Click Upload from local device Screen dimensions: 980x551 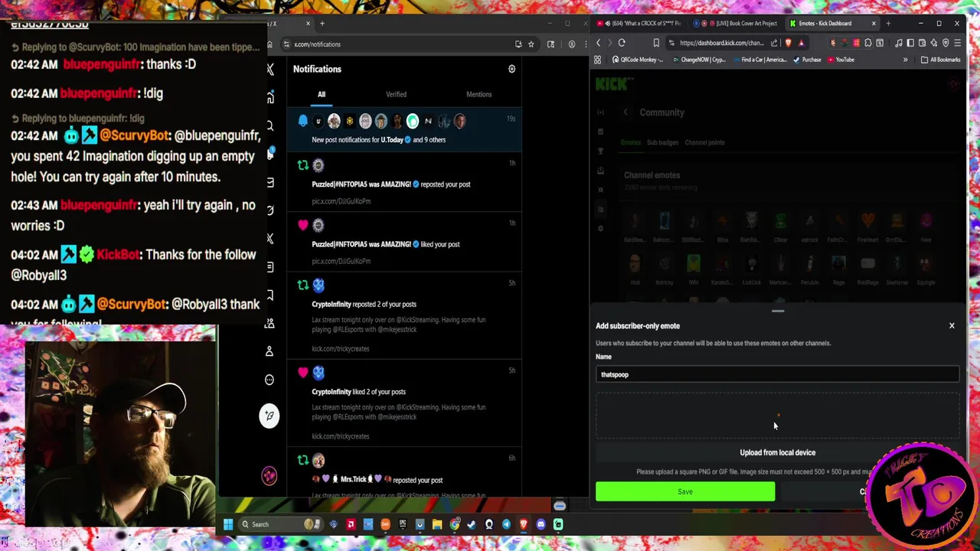[777, 452]
